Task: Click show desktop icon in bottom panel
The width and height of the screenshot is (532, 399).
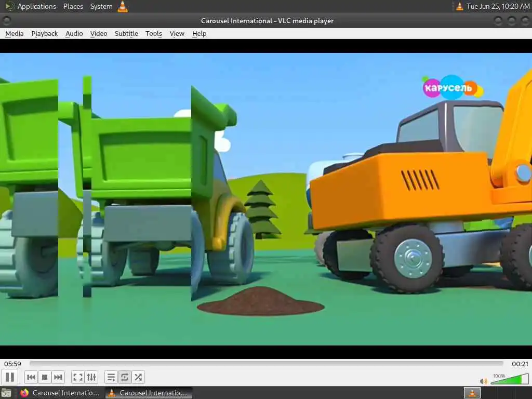Action: pyautogui.click(x=6, y=393)
